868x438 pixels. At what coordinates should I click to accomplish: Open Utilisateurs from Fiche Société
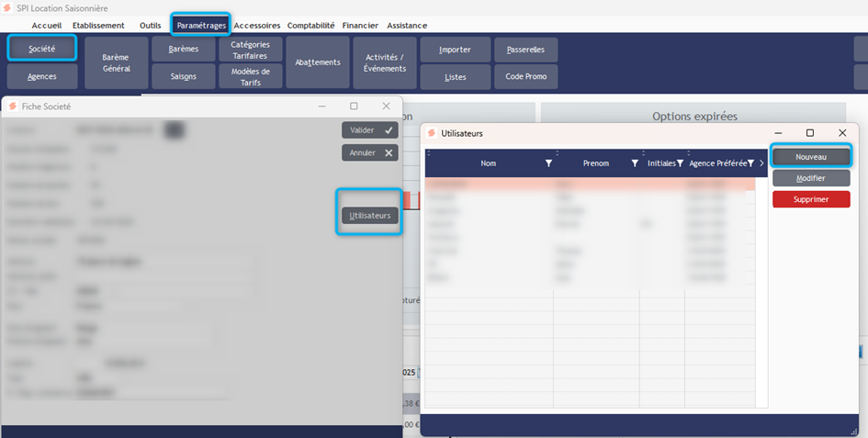(369, 216)
